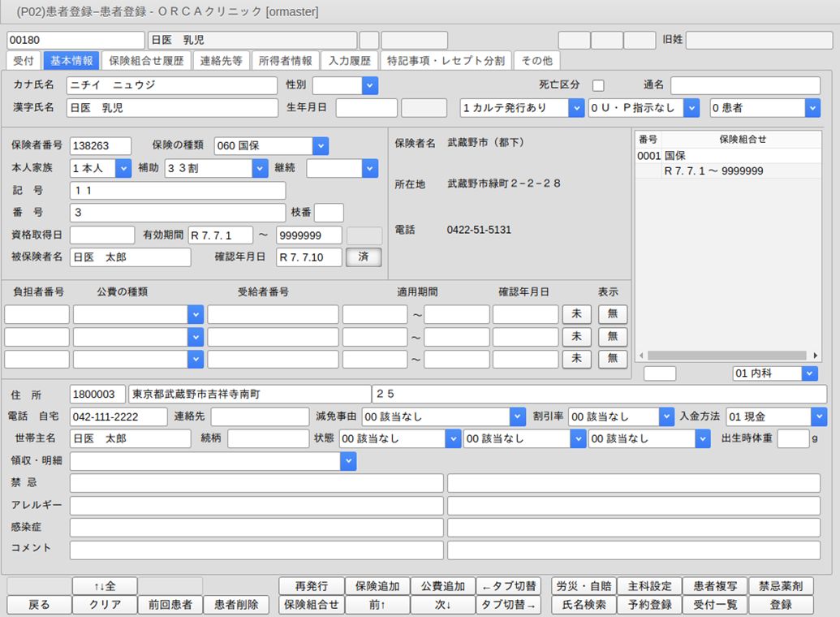The height and width of the screenshot is (617, 840).
Task: Click the 登録 button
Action: tap(781, 605)
